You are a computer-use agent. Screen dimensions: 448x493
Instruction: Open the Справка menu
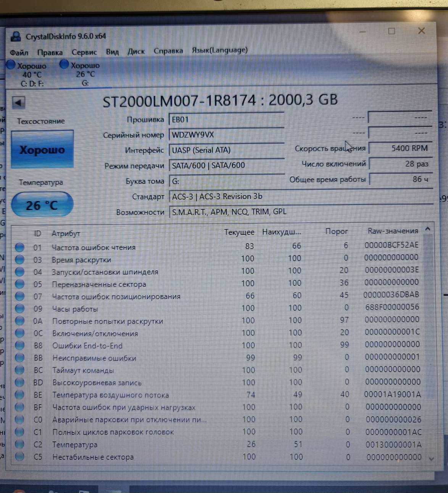pos(168,51)
